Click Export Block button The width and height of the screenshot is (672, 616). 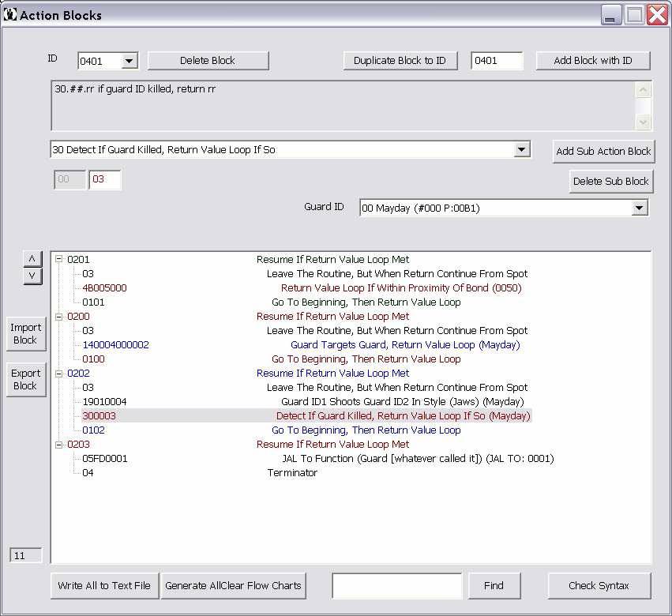[26, 379]
